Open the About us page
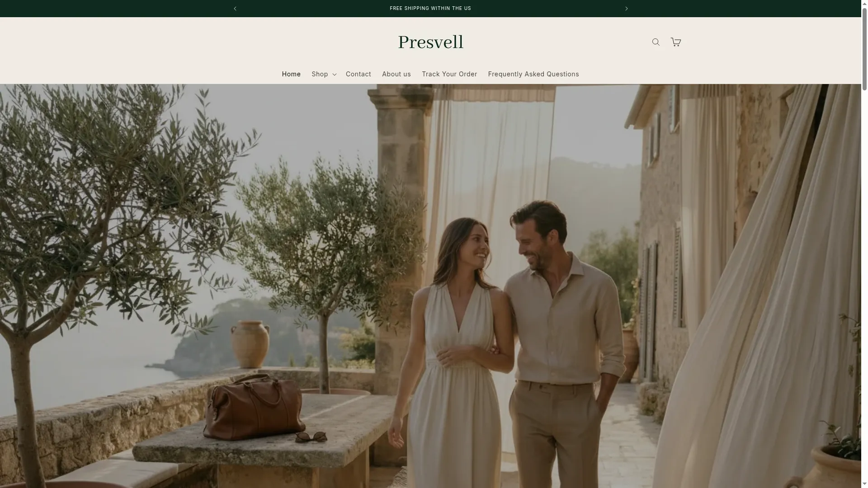Screen dimensions: 868x488 click(396, 74)
